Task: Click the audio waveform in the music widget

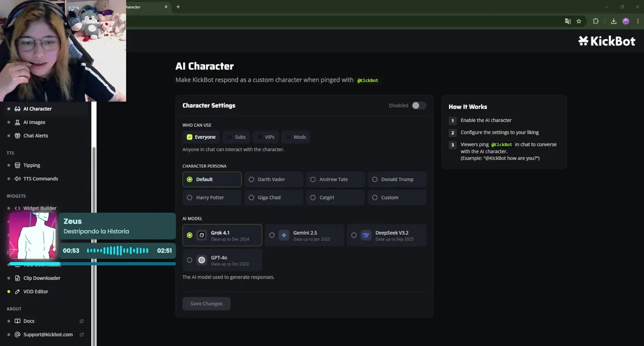Action: 117,250
